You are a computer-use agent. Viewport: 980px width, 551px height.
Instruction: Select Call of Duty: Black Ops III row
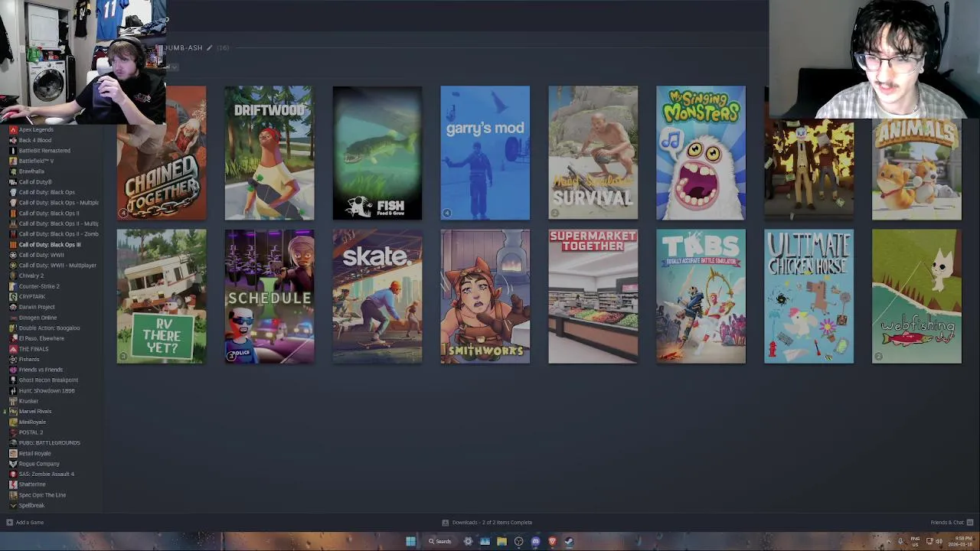(52, 245)
